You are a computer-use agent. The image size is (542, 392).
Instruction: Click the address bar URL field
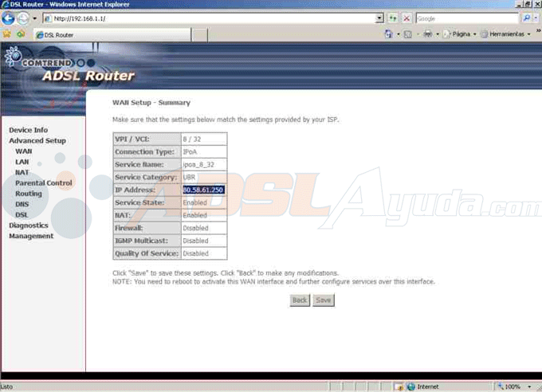207,18
